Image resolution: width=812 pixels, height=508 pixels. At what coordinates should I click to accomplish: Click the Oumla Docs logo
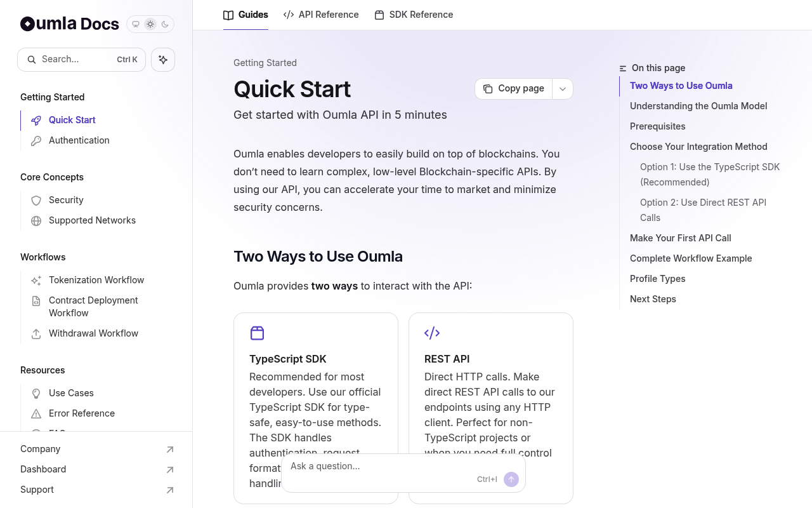click(70, 24)
